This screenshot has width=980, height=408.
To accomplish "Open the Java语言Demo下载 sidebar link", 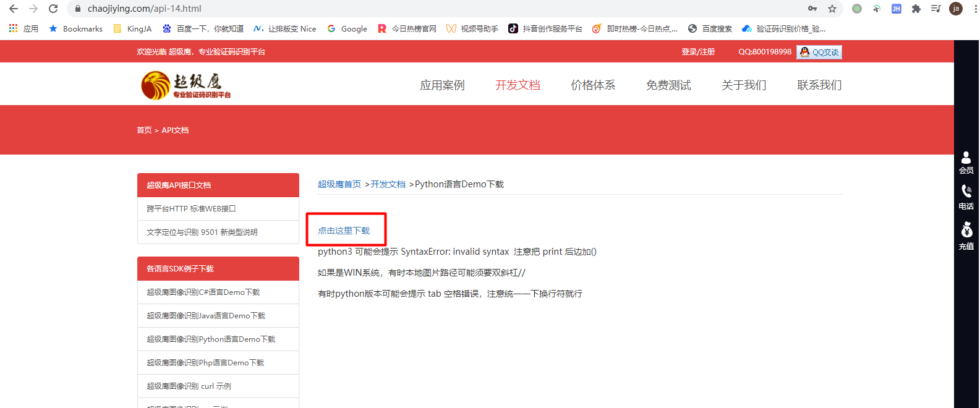I will [x=218, y=316].
